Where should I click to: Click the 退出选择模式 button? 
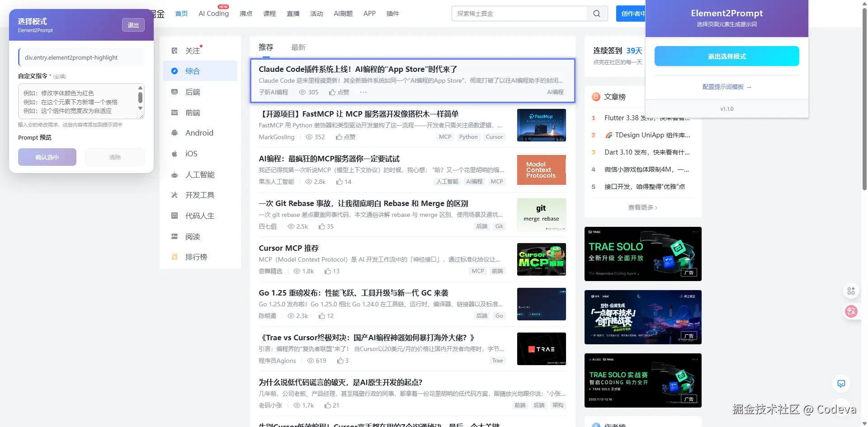click(726, 56)
